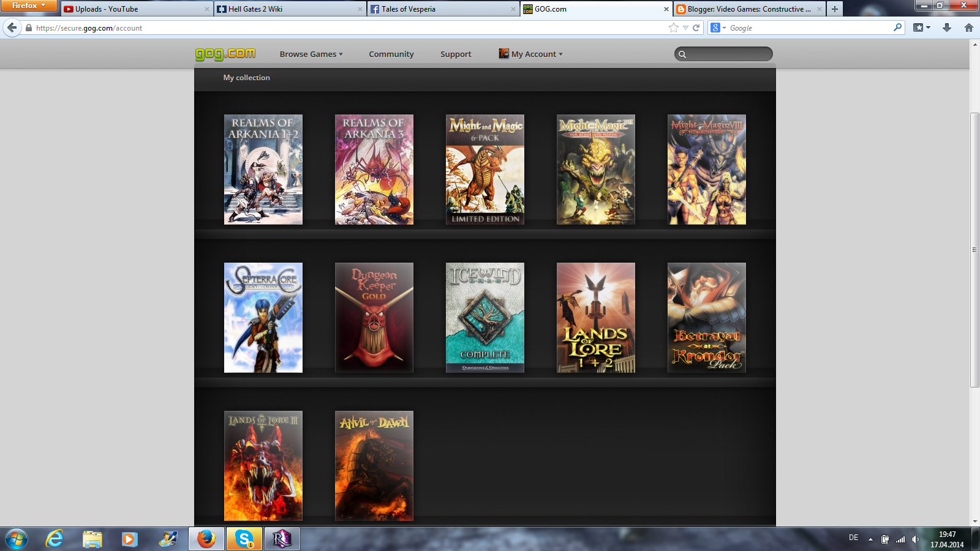Click the power tray icon
This screenshot has width=980, height=551.
pos(885,539)
